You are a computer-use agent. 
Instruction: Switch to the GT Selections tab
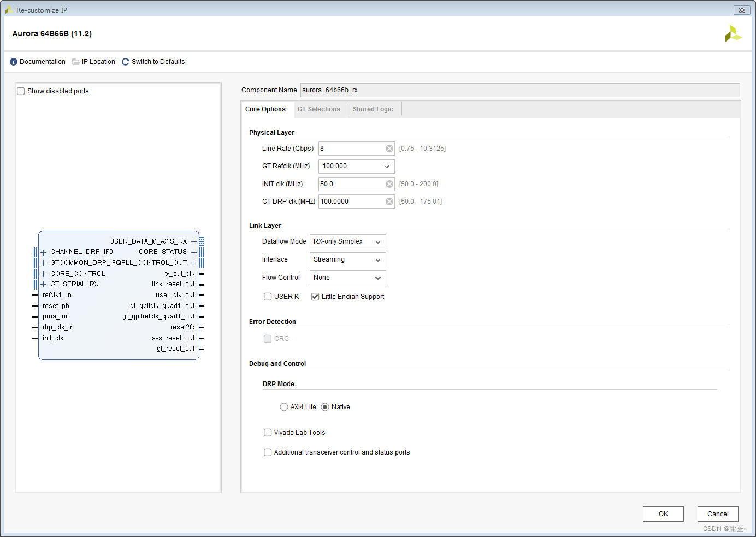tap(319, 109)
